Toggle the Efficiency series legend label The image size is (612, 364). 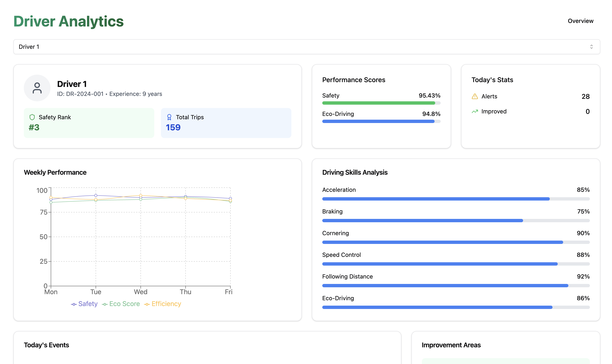(x=166, y=304)
